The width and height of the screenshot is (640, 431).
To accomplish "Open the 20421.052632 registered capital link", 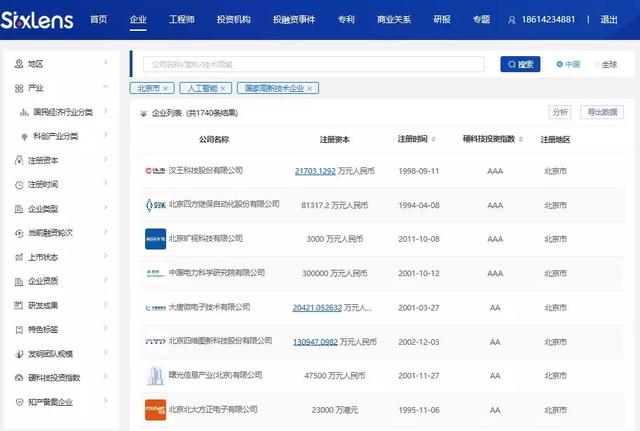I will [x=317, y=308].
